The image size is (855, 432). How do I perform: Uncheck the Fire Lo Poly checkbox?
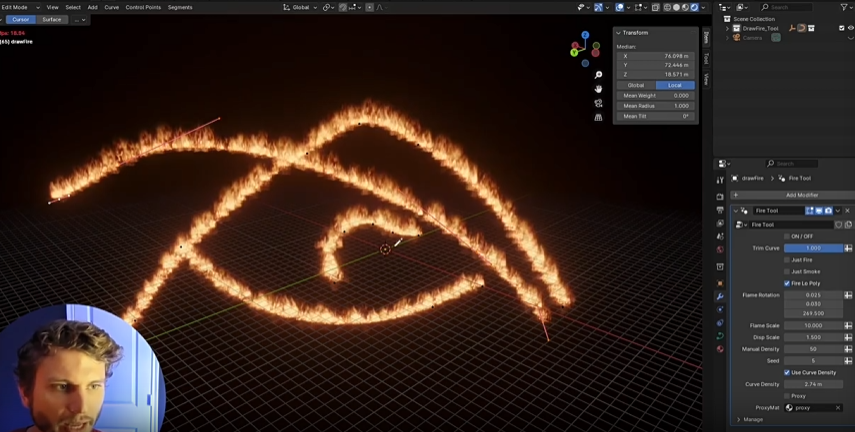coord(787,283)
